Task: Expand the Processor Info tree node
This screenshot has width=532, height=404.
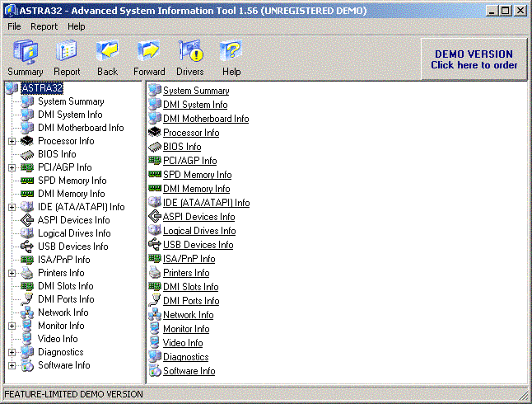Action: coord(12,141)
